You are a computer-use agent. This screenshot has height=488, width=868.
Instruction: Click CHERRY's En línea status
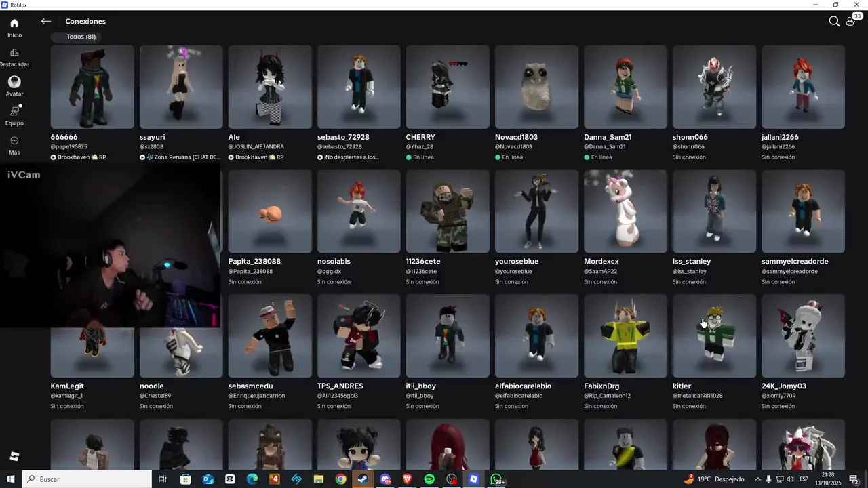420,157
